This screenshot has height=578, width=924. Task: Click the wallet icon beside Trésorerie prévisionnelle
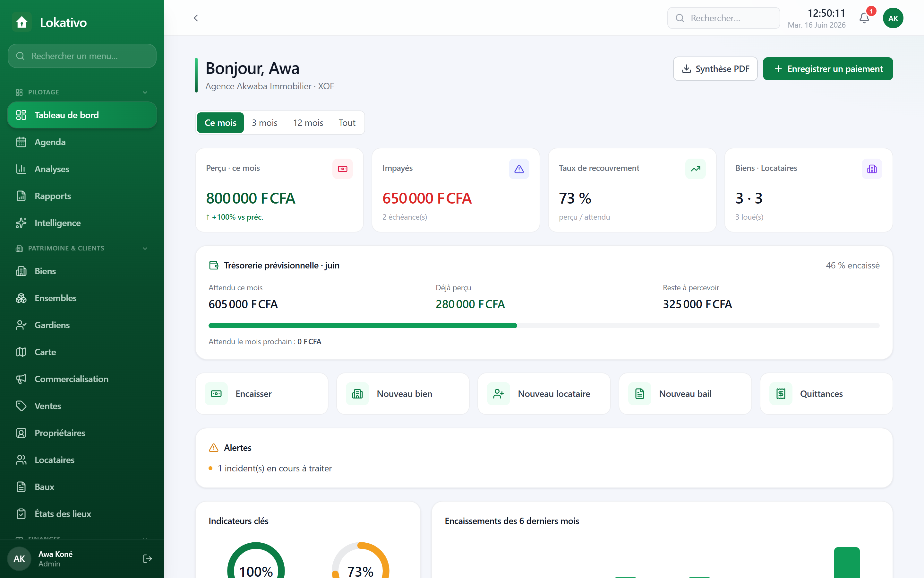coord(214,265)
